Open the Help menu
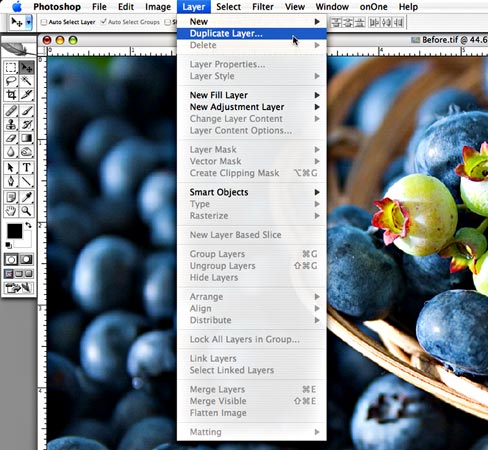488x450 pixels. (408, 7)
